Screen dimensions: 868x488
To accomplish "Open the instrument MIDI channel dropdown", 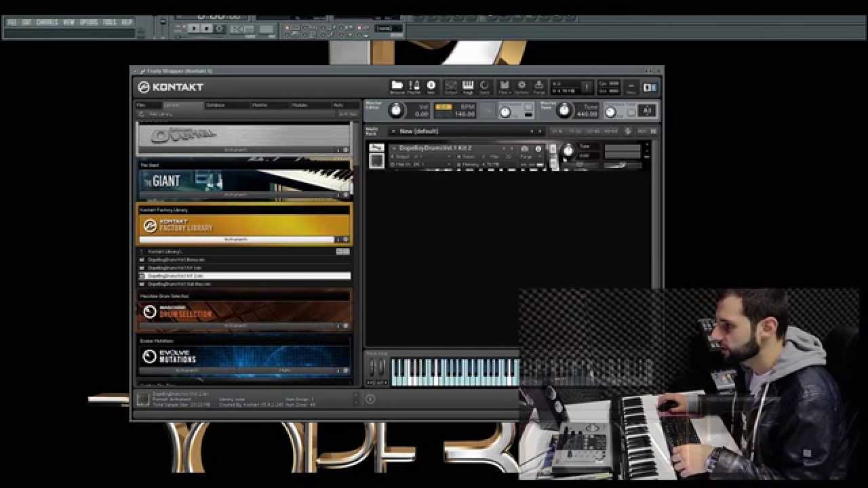I will [422, 164].
